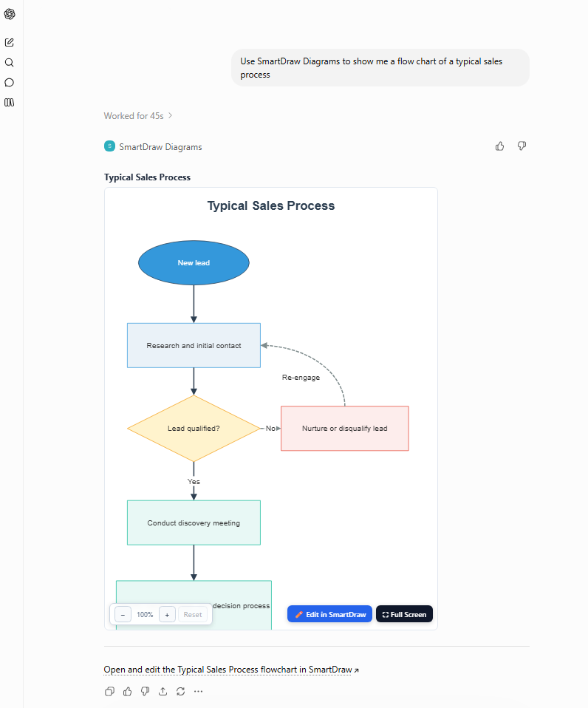Start a new chat with the compose icon

10,42
